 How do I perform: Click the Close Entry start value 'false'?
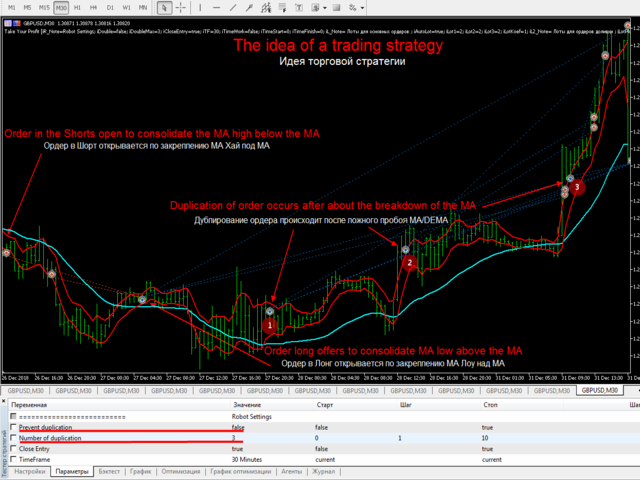tap(322, 449)
